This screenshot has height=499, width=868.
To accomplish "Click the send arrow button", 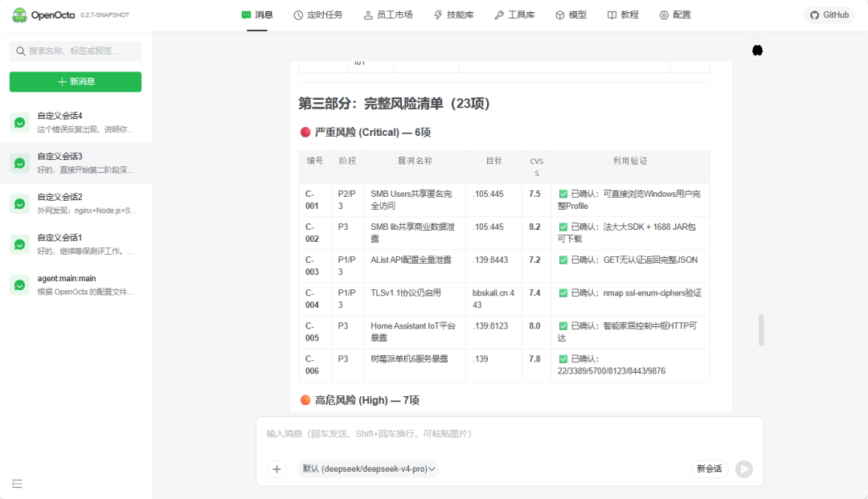I will point(744,469).
